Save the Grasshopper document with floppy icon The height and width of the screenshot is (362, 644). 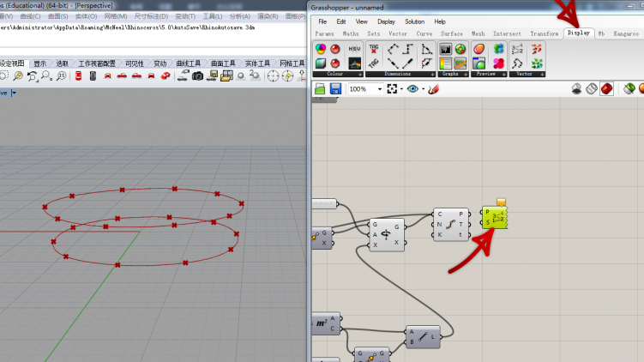coord(335,88)
